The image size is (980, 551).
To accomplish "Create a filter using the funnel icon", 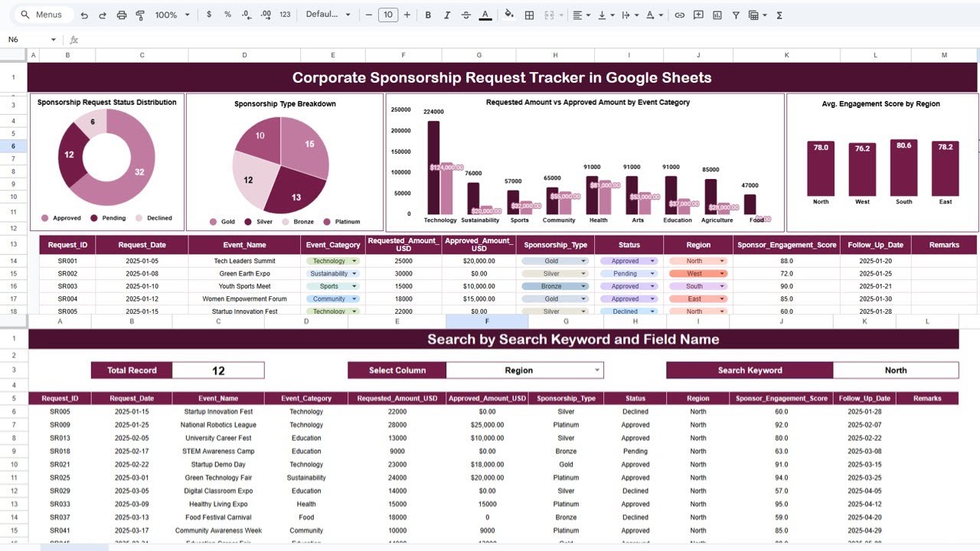I will pos(736,15).
